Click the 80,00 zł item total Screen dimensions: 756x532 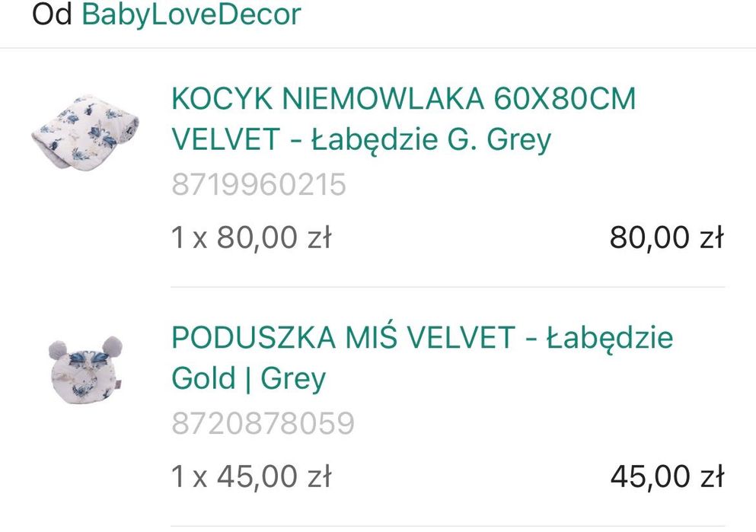[666, 238]
